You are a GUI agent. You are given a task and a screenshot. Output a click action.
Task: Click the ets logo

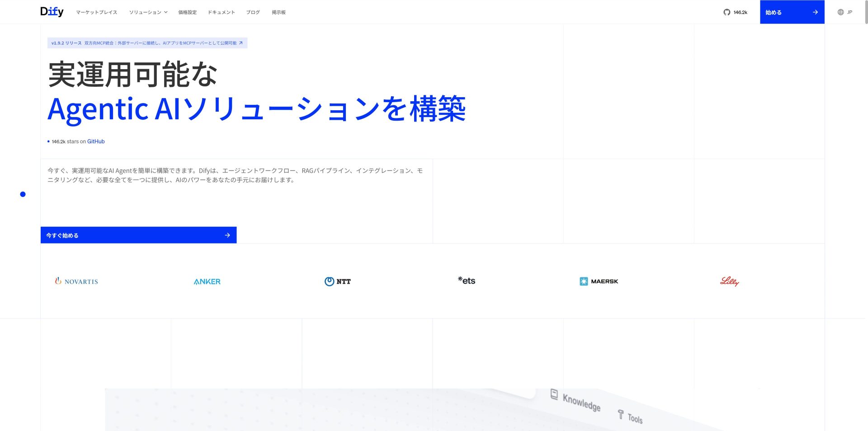(467, 281)
